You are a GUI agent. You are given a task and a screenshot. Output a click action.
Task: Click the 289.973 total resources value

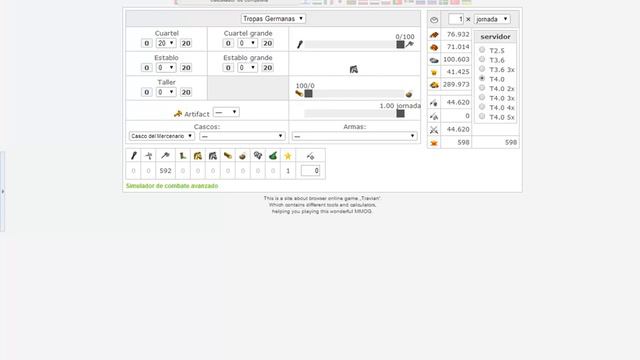[x=456, y=84]
